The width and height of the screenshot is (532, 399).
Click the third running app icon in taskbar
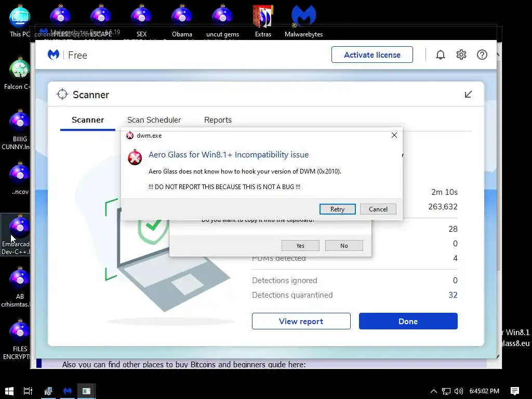tap(87, 391)
